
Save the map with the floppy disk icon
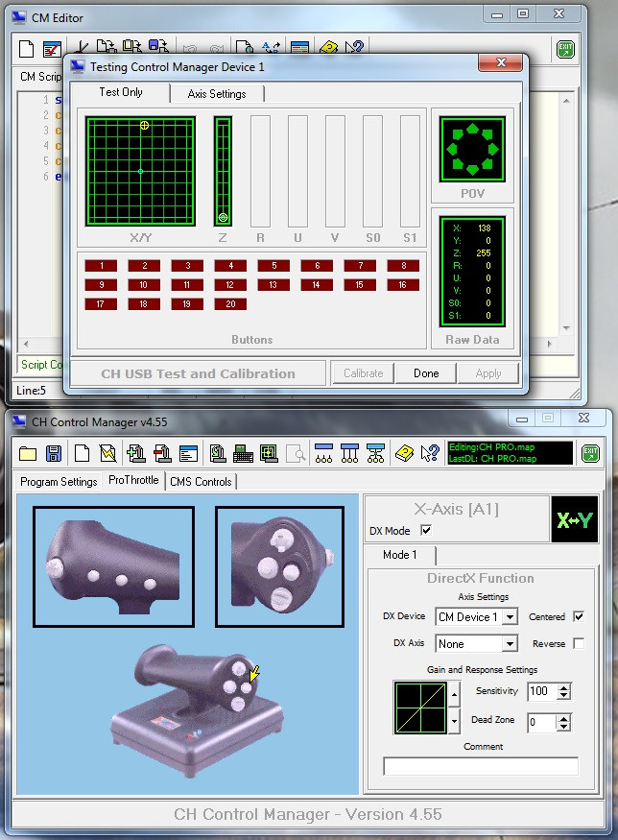(54, 454)
